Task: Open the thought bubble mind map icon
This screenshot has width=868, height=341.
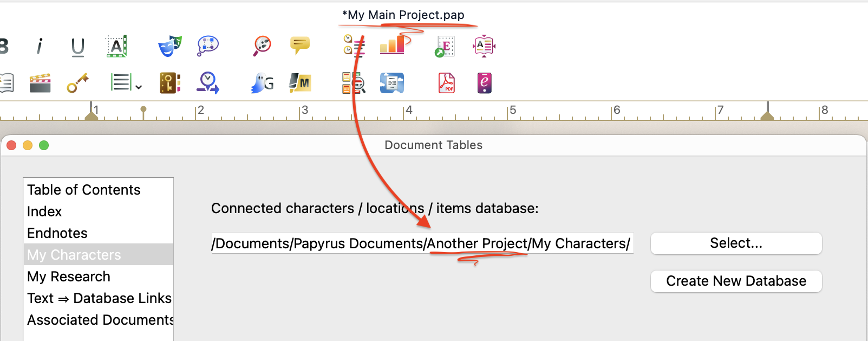Action: click(x=208, y=46)
